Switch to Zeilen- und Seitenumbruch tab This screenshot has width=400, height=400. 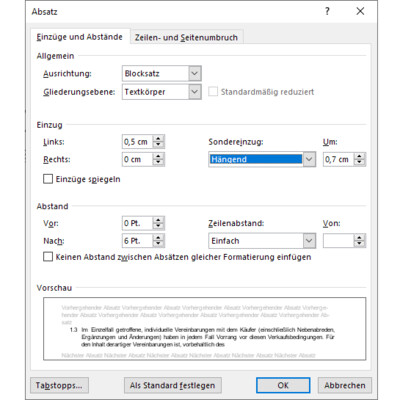tap(186, 37)
